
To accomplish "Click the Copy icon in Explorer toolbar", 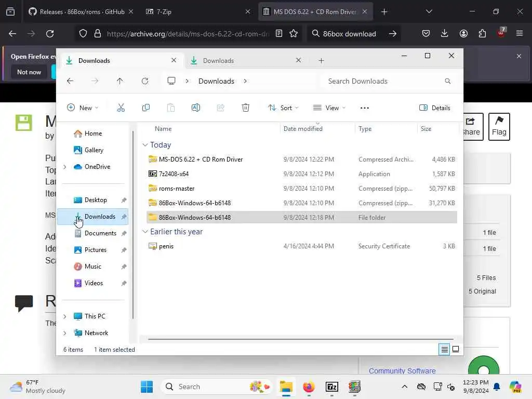I will [146, 108].
